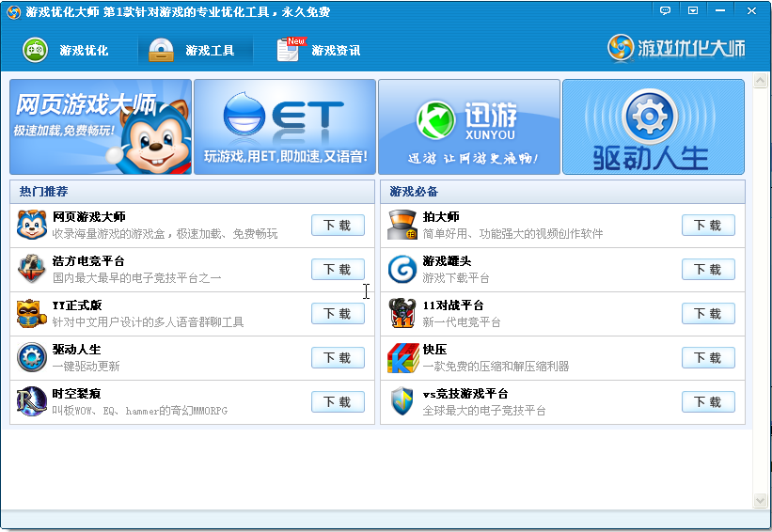
Task: Click the scrollbar down arrow
Action: coord(760,500)
